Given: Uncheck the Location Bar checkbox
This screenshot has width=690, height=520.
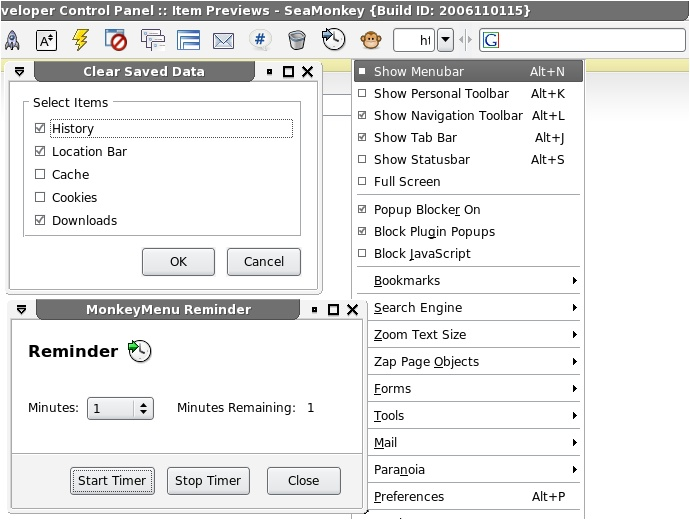Looking at the screenshot, I should coord(40,151).
